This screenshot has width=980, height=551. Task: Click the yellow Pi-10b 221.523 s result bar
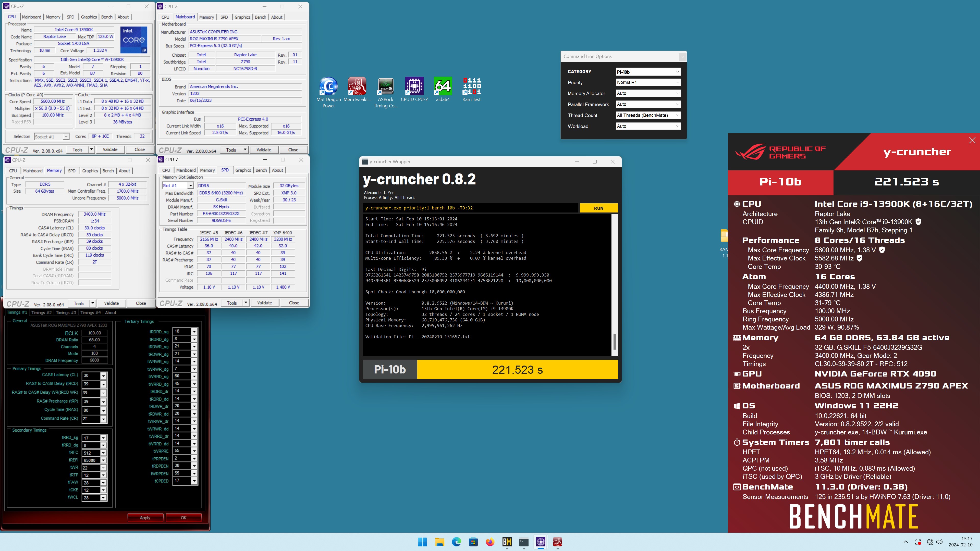tap(517, 370)
